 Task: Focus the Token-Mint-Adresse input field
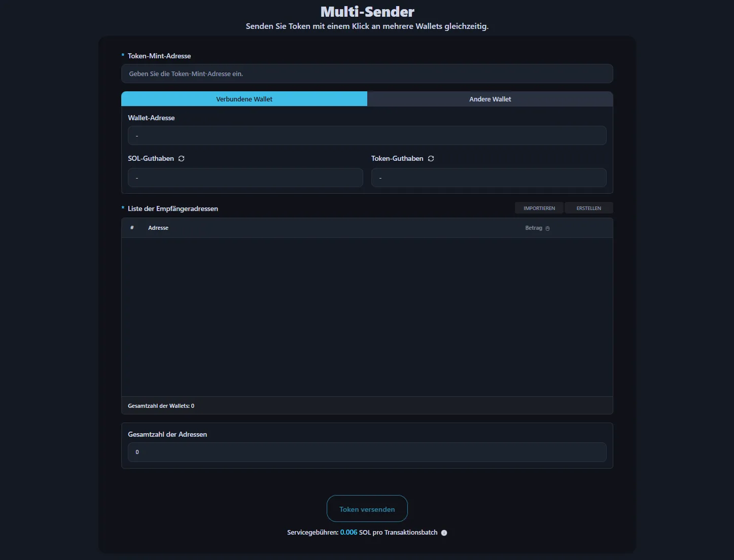point(367,74)
